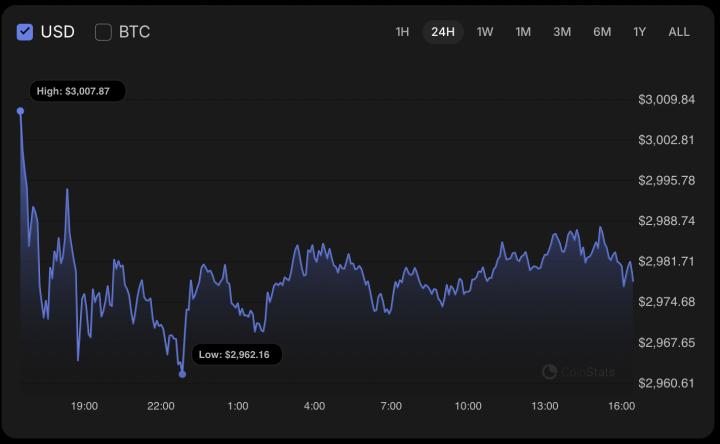Show ALL price history
Screen dimensions: 720x444
coord(679,32)
